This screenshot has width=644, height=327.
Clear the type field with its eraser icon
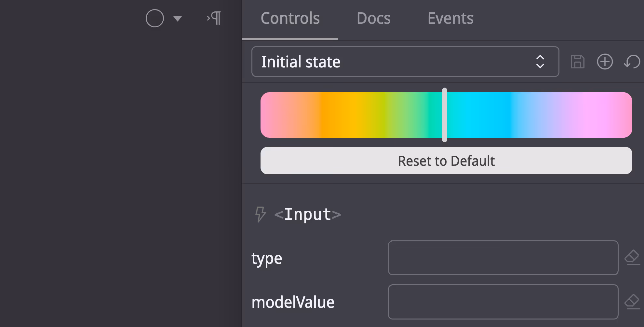[632, 257]
